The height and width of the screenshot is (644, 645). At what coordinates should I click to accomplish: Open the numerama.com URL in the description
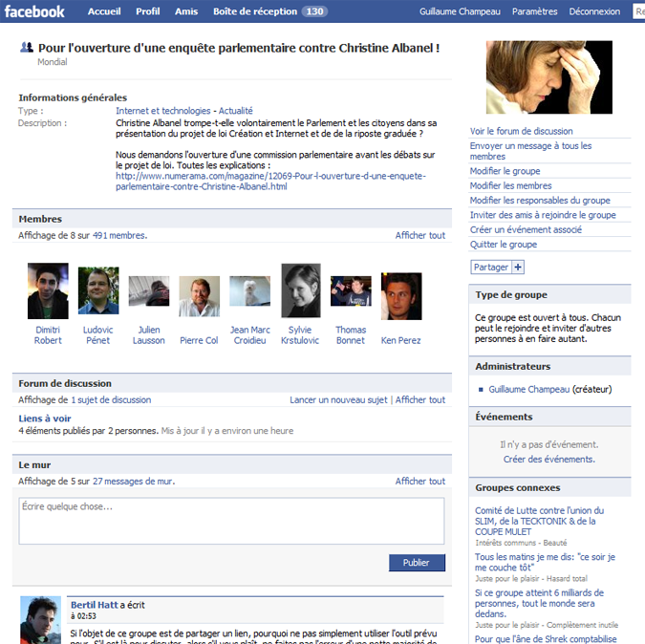click(270, 182)
